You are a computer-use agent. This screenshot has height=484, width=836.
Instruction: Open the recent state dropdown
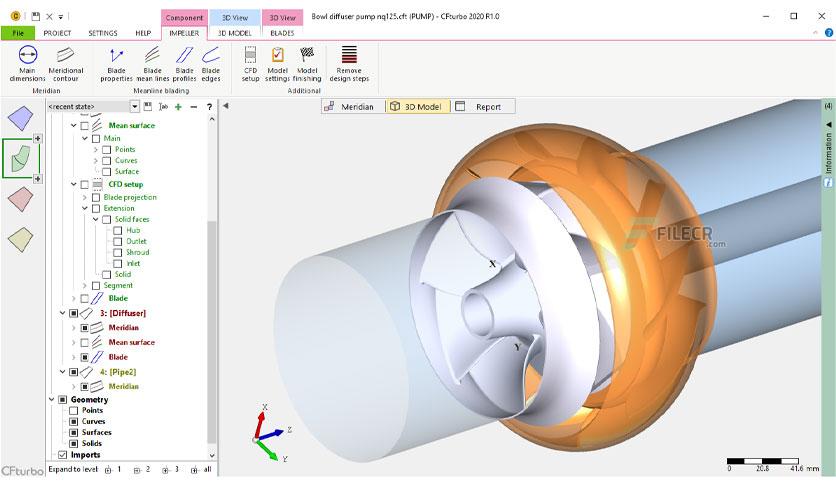(134, 107)
